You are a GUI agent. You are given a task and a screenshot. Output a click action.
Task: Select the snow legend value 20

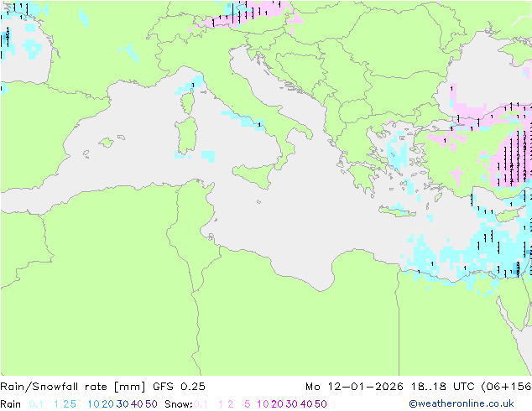pyautogui.click(x=277, y=404)
